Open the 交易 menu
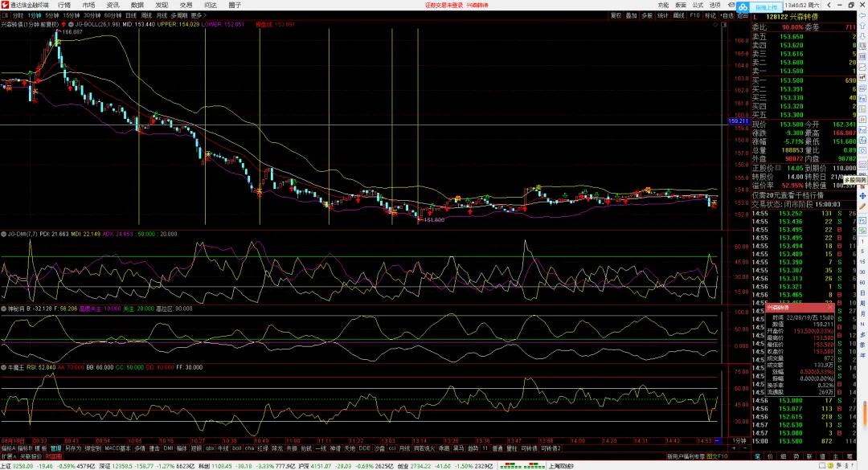Image resolution: width=868 pixels, height=470 pixels. coord(186,5)
